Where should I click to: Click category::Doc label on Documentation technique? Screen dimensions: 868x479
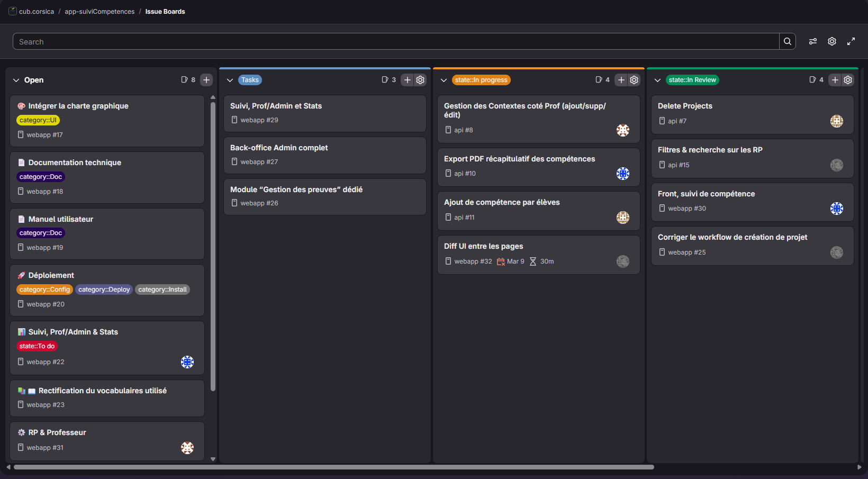41,177
